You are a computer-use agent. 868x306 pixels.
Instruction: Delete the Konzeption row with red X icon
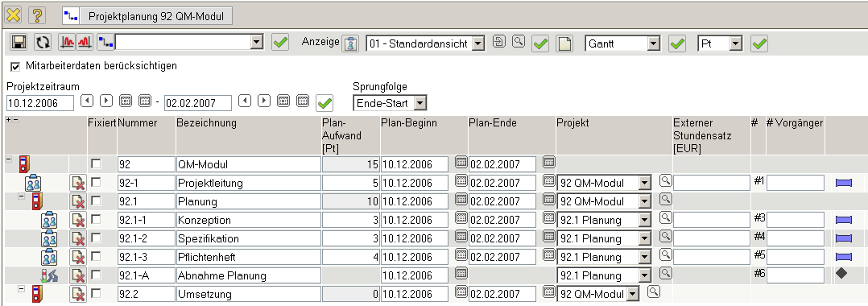click(78, 220)
